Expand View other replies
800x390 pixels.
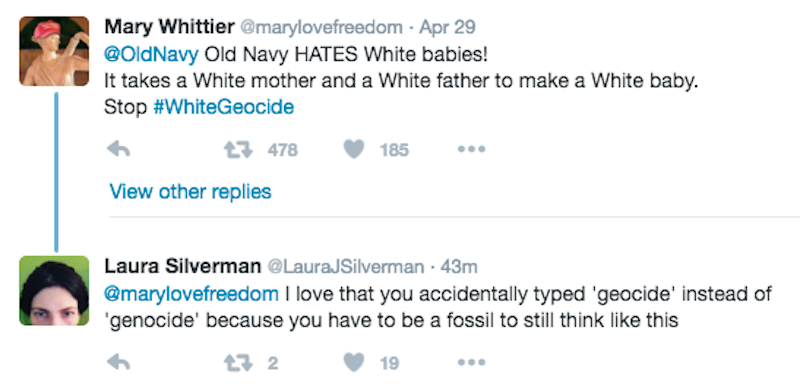pos(190,192)
